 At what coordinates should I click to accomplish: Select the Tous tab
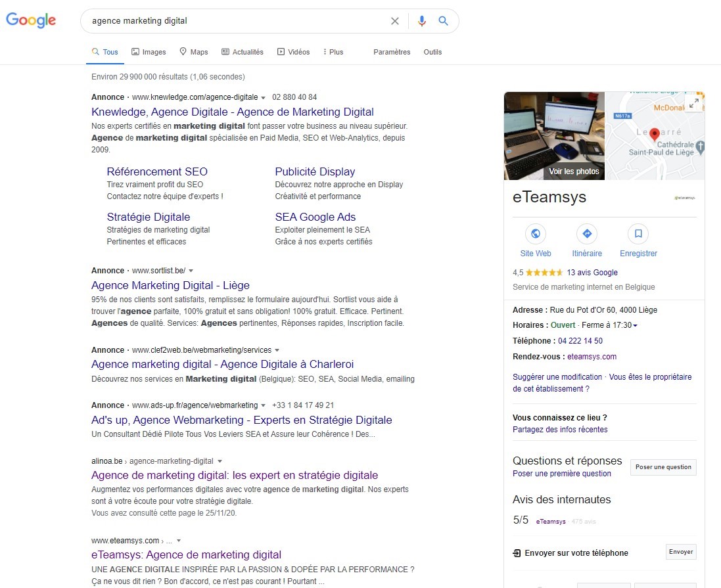tap(105, 52)
